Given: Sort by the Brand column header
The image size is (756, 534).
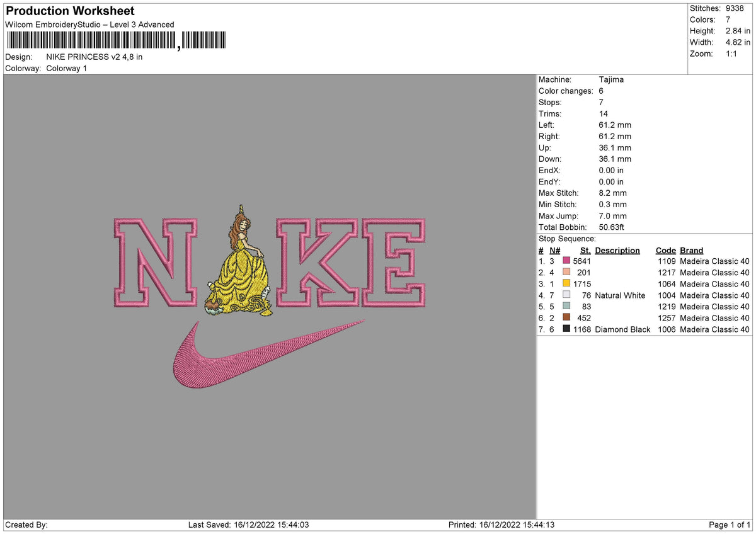Looking at the screenshot, I should pyautogui.click(x=690, y=250).
